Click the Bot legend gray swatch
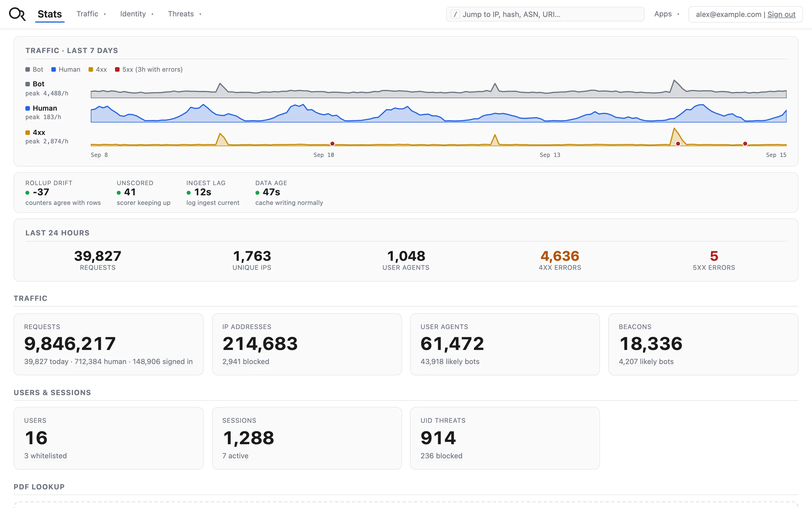Viewport: 812px width, 508px height. point(28,69)
